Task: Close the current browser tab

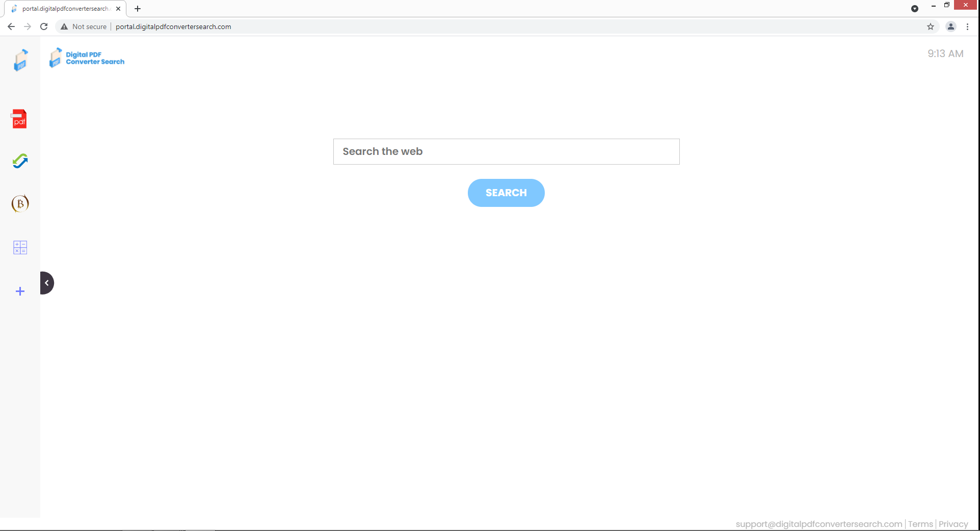Action: click(x=118, y=9)
